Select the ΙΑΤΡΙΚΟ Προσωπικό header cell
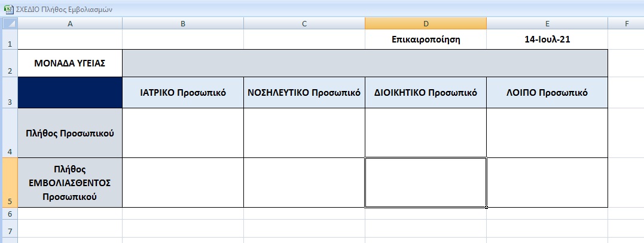This screenshot has width=644, height=243. 182,93
